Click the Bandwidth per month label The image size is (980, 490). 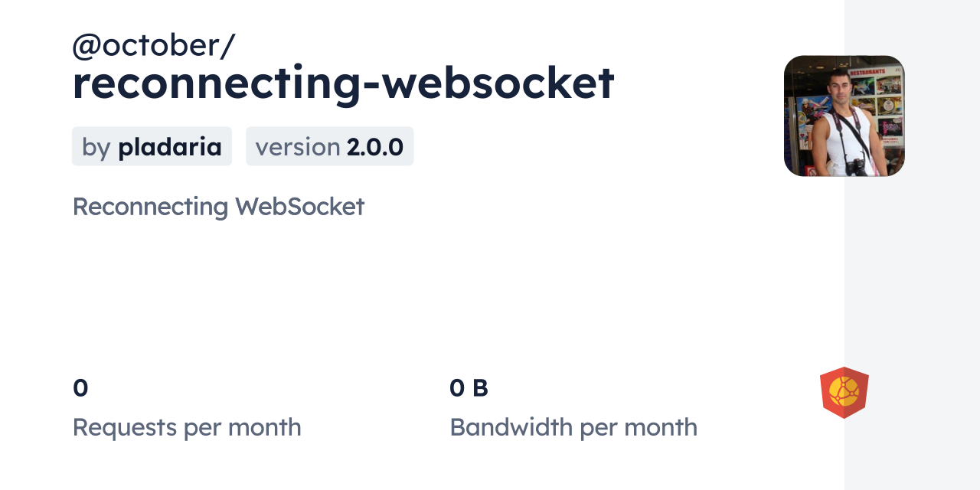573,427
